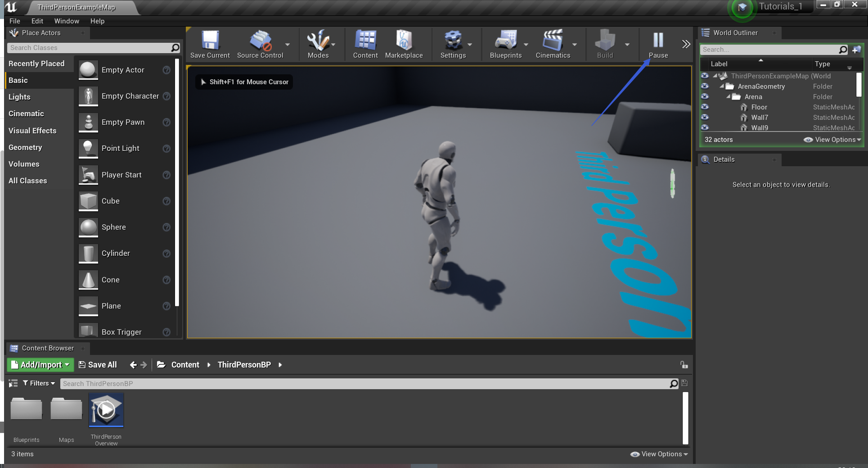Image resolution: width=868 pixels, height=468 pixels.
Task: Expand the toolbar overflow chevrons
Action: (686, 44)
